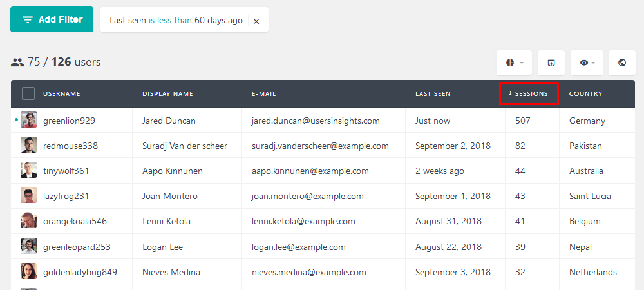Tick the select all users checkbox
Image resolution: width=644 pixels, height=290 pixels.
click(x=28, y=93)
